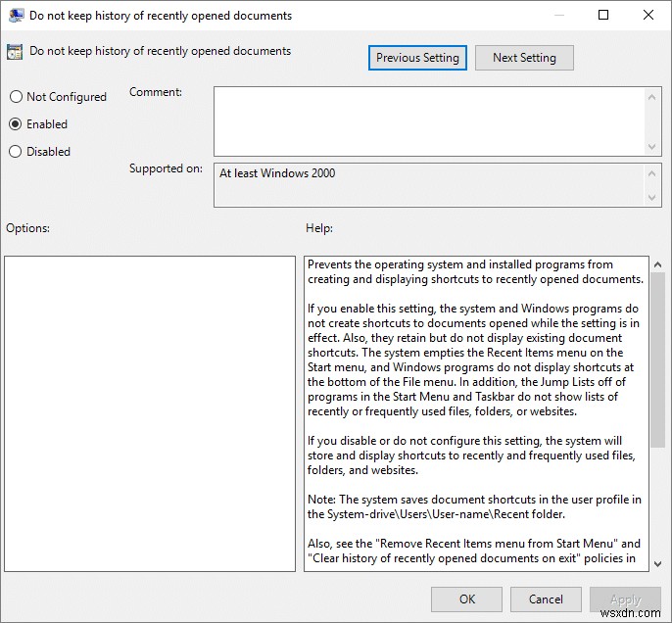Select the Enabled radio button
The height and width of the screenshot is (623, 672).
pyautogui.click(x=16, y=123)
